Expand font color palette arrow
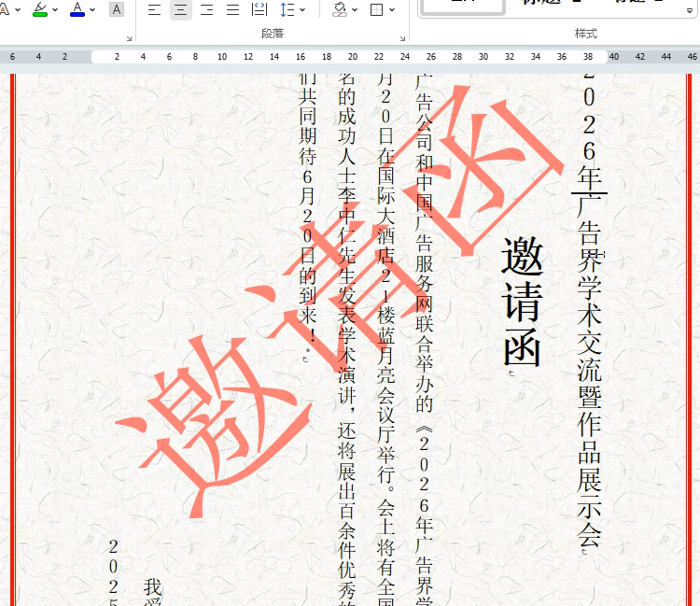Viewport: 700px width, 606px height. click(x=92, y=10)
